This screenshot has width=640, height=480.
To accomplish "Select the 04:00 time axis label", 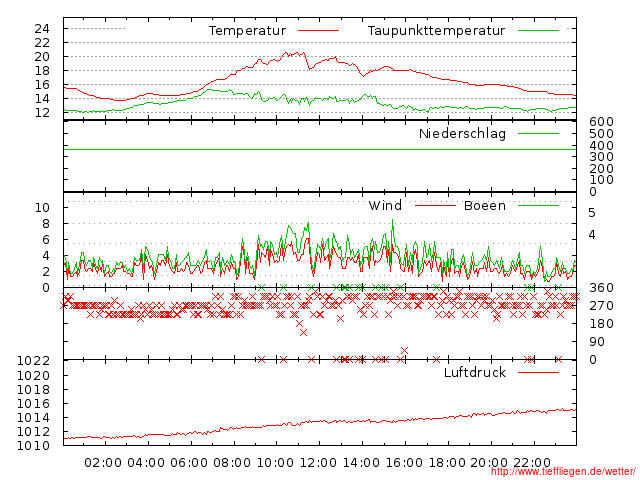I will coord(146,463).
